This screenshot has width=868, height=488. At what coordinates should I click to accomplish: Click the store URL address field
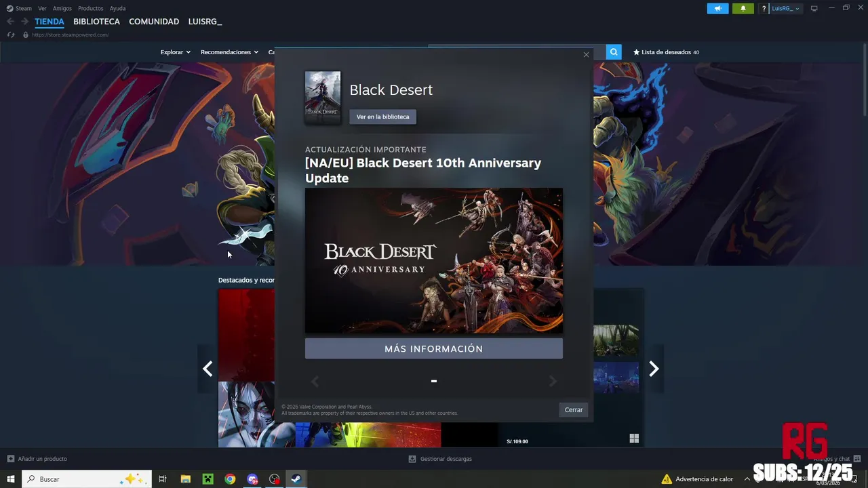[70, 35]
